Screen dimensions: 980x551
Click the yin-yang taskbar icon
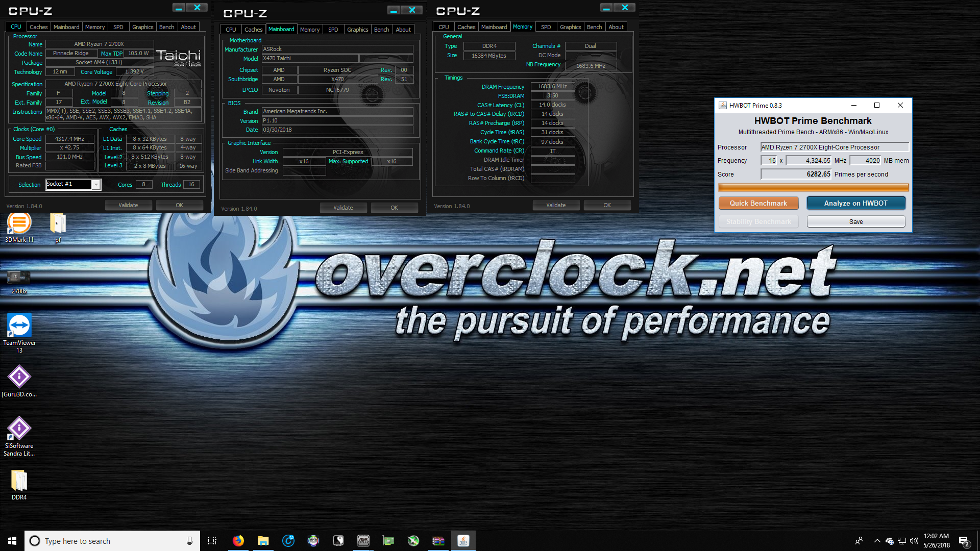tap(338, 541)
